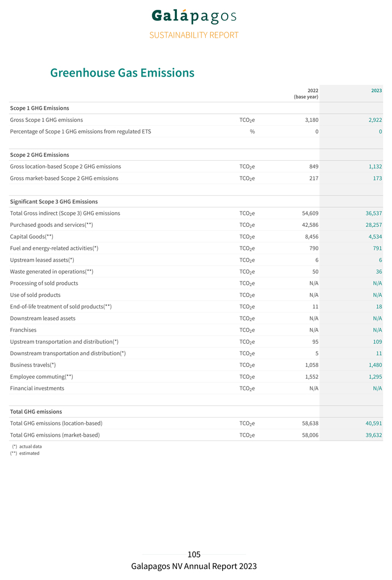
Task: Click the Business travels row label
Action: pos(33,365)
